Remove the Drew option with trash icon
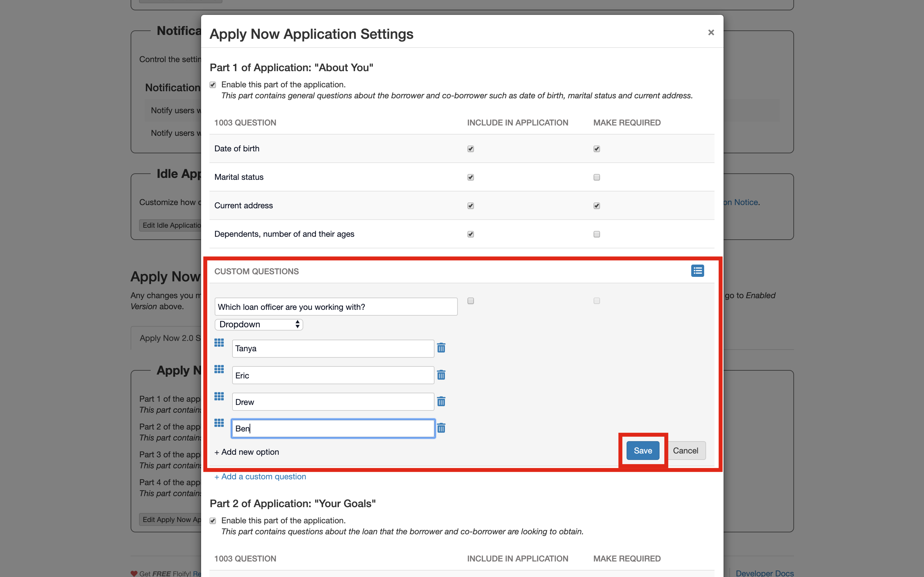The width and height of the screenshot is (924, 577). click(441, 401)
